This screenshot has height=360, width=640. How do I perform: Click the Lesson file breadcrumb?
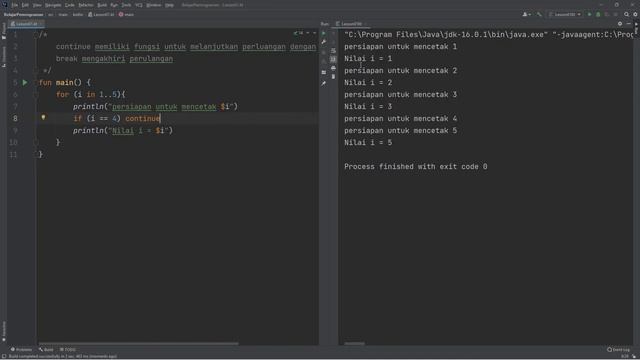pos(101,14)
